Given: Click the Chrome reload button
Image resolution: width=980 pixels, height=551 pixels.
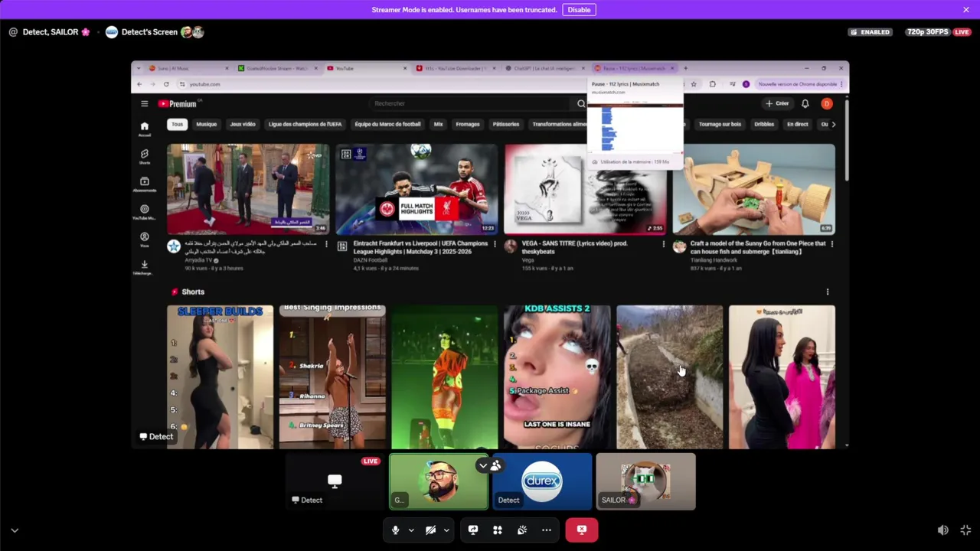Looking at the screenshot, I should [166, 84].
